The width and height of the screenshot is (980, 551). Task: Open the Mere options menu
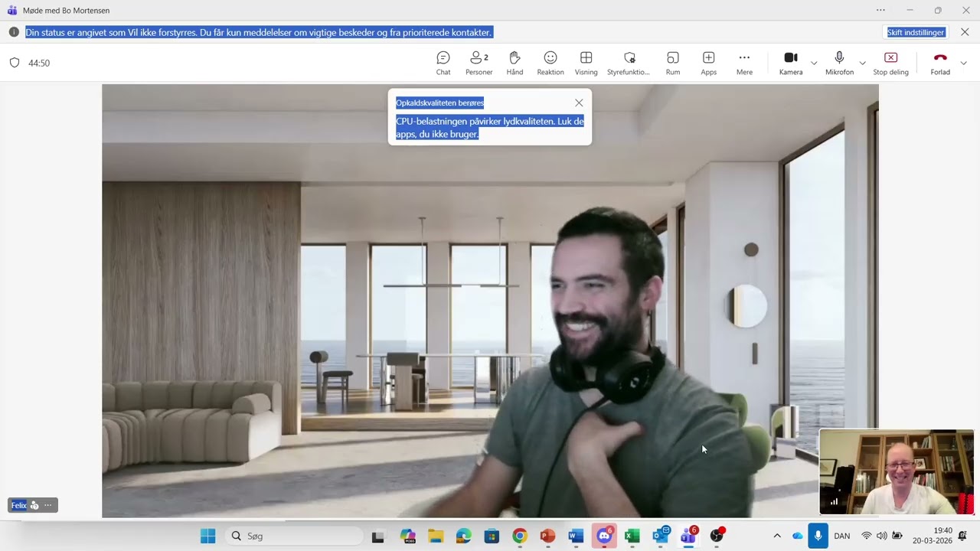pos(744,63)
